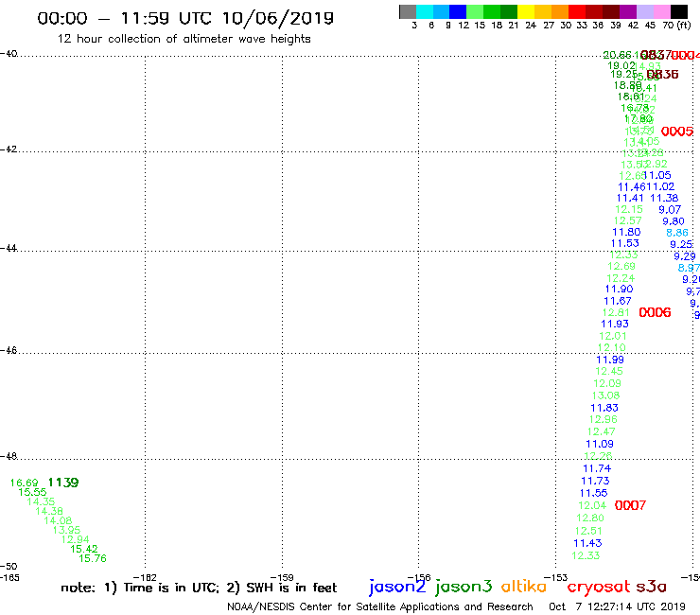Click wave height value 8.86
This screenshot has height=615, width=700.
coord(677,233)
